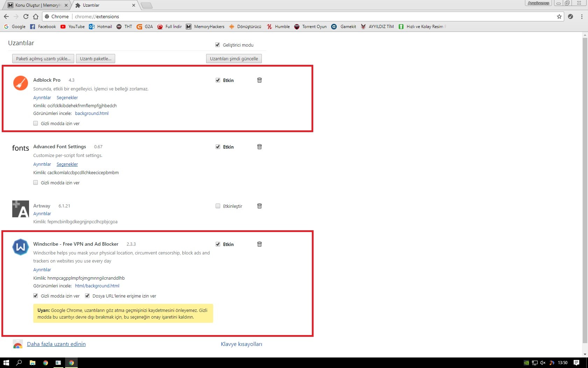Click the Uzantı paketle button
The width and height of the screenshot is (588, 368).
[96, 59]
